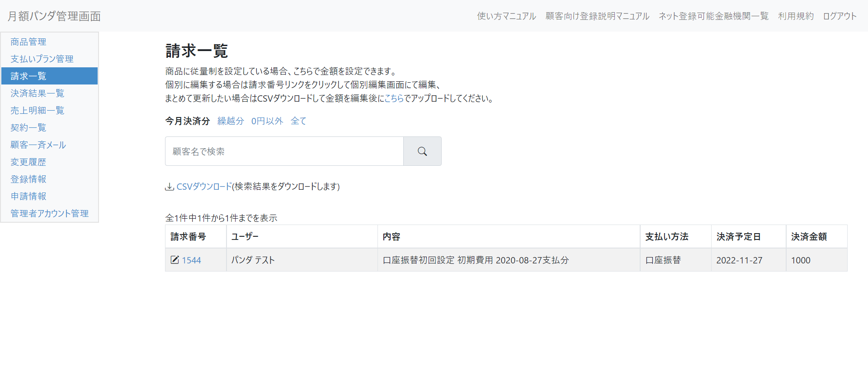Open 売上明細一覧 in the sidebar

(49, 110)
